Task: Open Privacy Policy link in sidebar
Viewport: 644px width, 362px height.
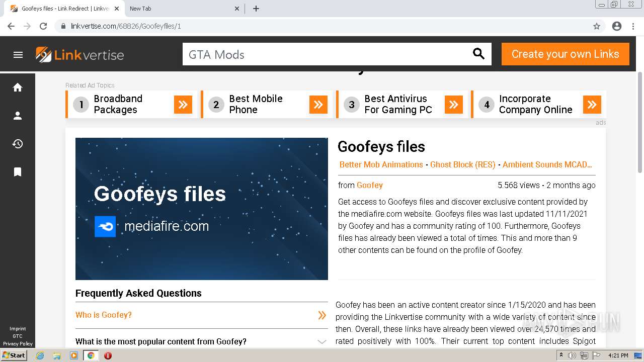Action: pos(18,344)
